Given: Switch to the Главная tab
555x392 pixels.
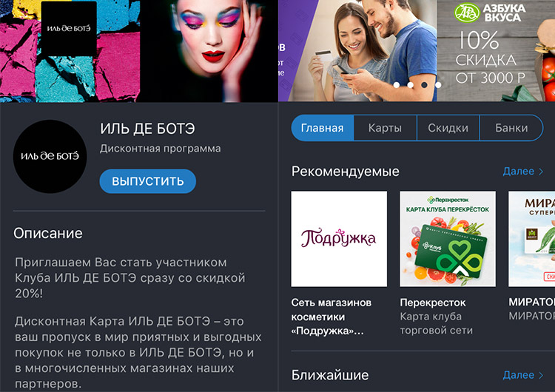Looking at the screenshot, I should [x=323, y=128].
